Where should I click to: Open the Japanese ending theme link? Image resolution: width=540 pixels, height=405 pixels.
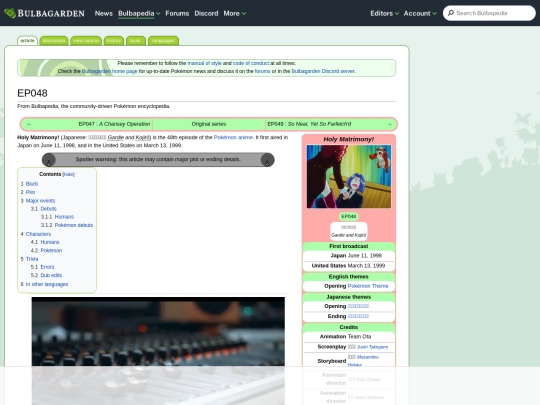358,316
